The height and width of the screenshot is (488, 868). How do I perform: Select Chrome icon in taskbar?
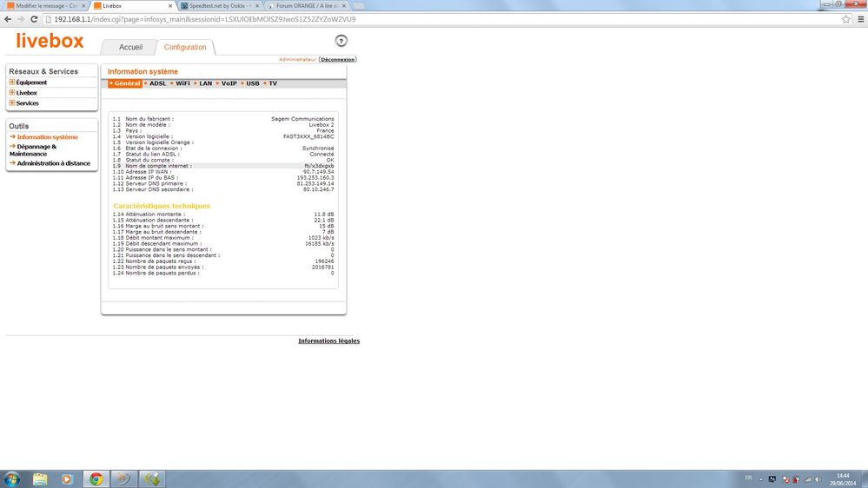click(x=96, y=479)
